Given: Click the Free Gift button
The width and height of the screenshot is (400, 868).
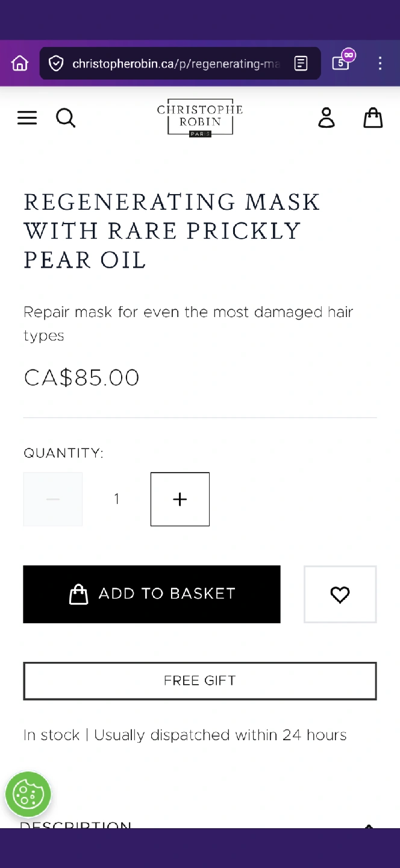Looking at the screenshot, I should (x=200, y=681).
